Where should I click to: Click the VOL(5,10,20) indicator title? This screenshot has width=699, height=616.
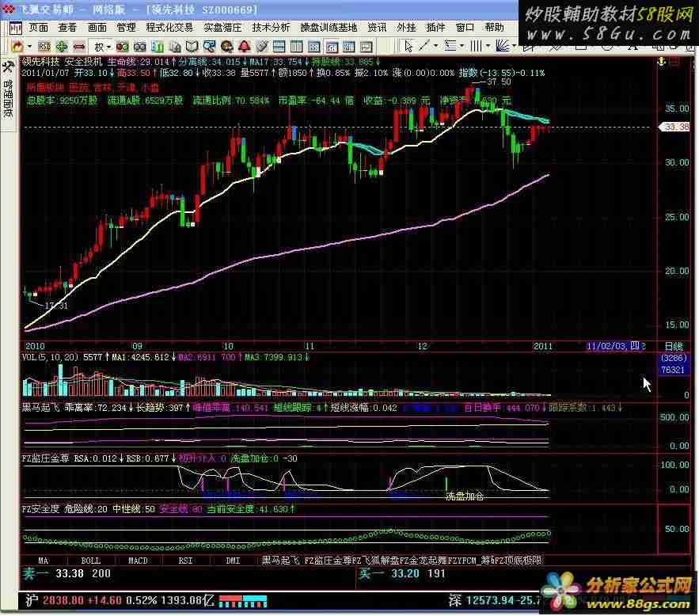click(50, 357)
